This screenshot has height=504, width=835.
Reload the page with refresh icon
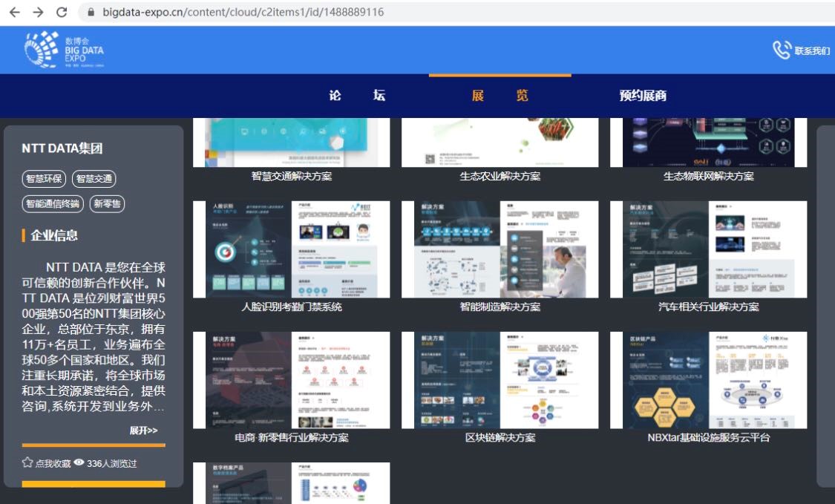(x=62, y=12)
